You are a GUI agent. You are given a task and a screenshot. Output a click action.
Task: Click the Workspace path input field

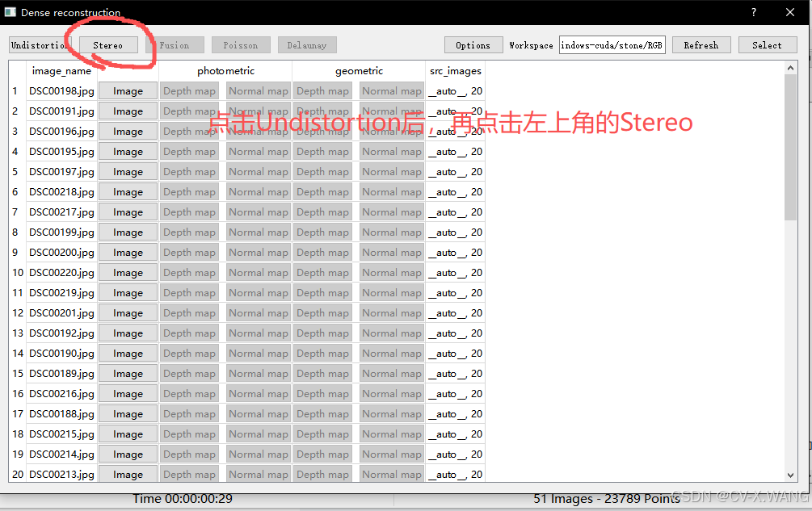click(612, 44)
